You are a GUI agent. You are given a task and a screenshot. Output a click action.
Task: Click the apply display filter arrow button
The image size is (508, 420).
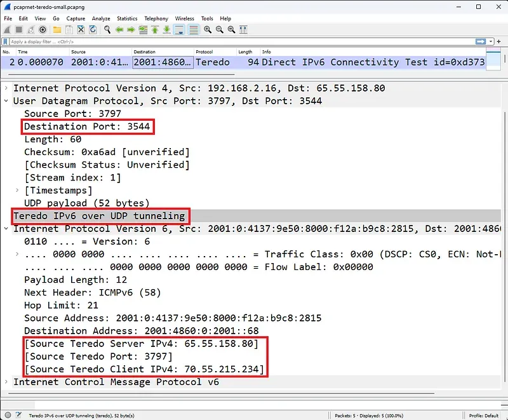coord(481,41)
